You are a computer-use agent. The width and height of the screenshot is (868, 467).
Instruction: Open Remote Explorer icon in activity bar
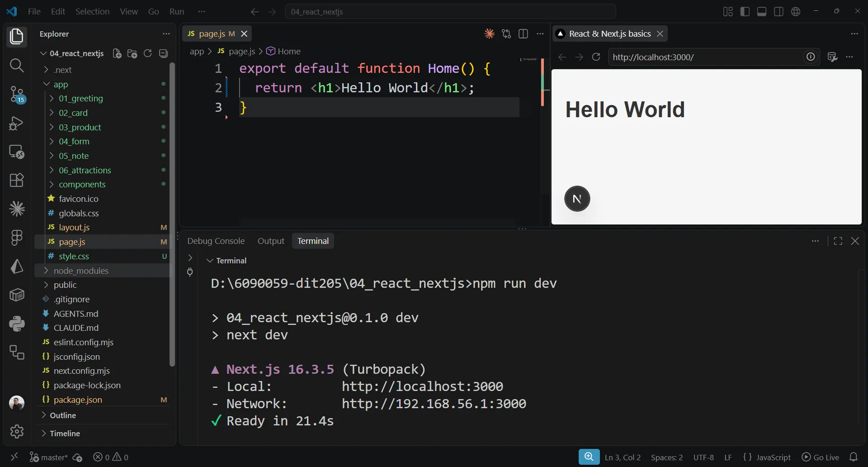17,152
